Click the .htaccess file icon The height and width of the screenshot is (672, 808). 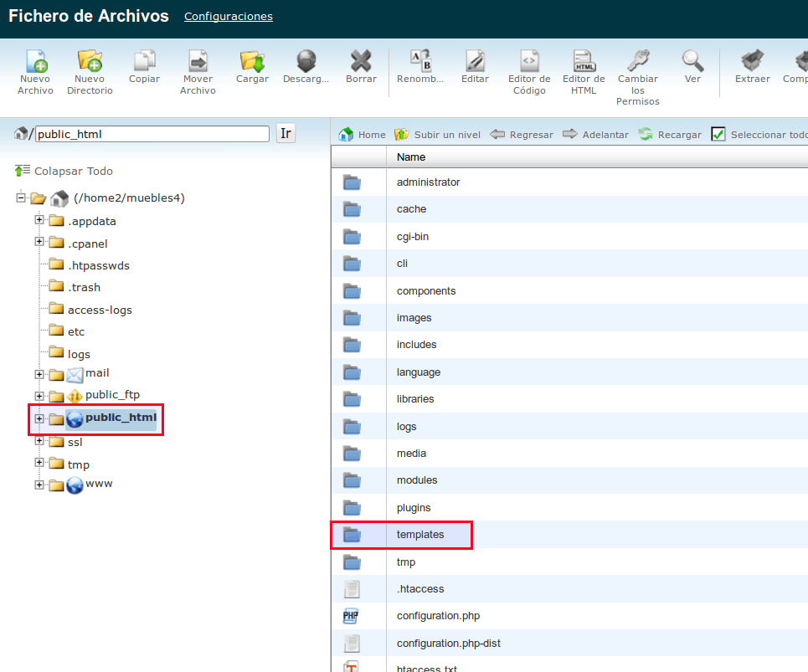tap(352, 589)
